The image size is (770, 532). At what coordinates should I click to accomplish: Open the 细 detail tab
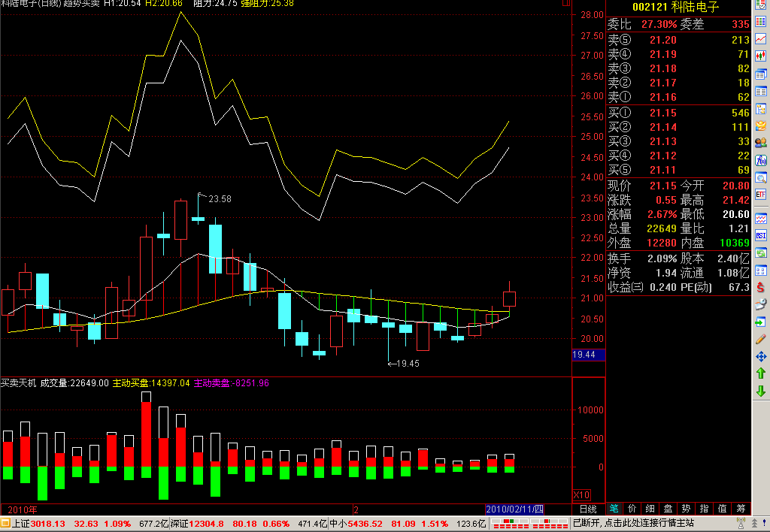point(650,509)
